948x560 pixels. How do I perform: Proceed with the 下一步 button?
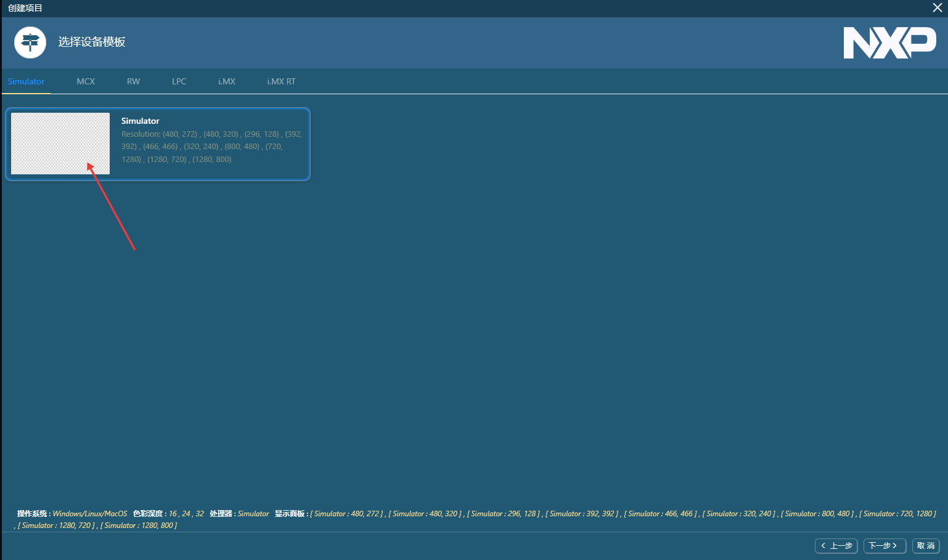(x=884, y=546)
